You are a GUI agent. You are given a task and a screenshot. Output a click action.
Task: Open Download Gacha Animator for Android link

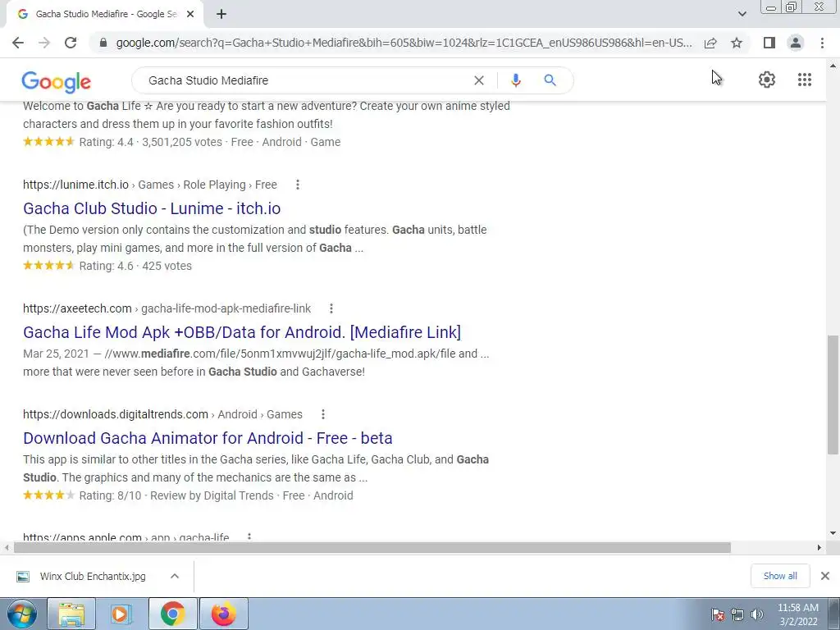208,438
